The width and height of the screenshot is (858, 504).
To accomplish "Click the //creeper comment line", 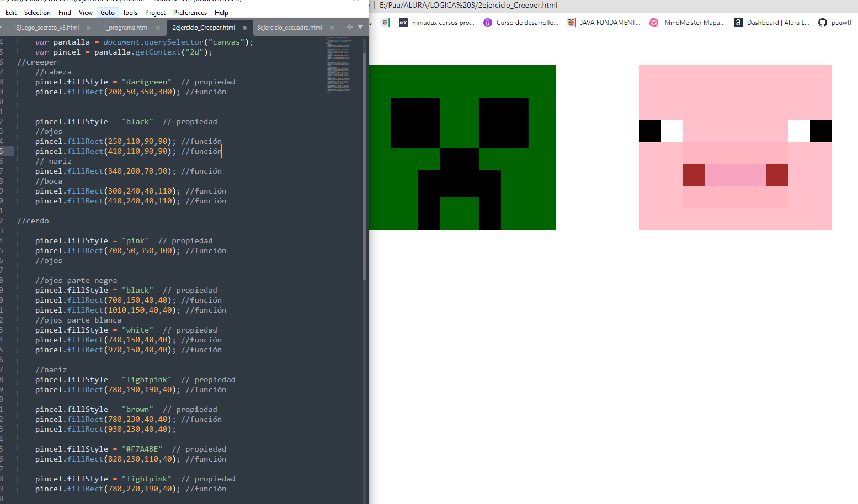I will [38, 62].
